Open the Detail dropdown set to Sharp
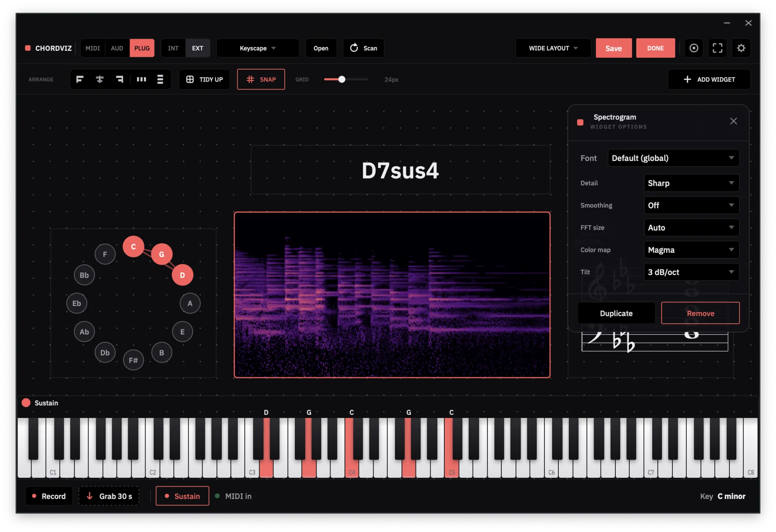This screenshot has height=532, width=776. tap(691, 183)
